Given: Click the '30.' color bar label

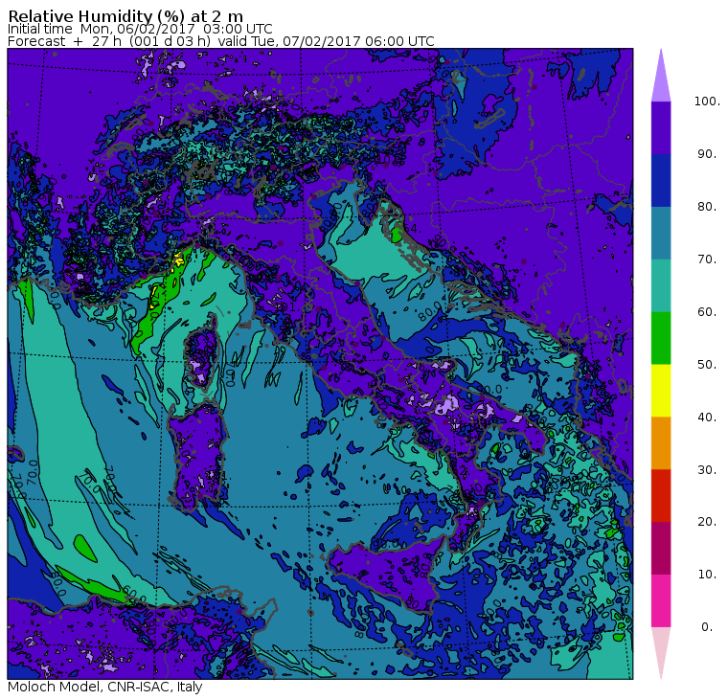Looking at the screenshot, I should [707, 470].
